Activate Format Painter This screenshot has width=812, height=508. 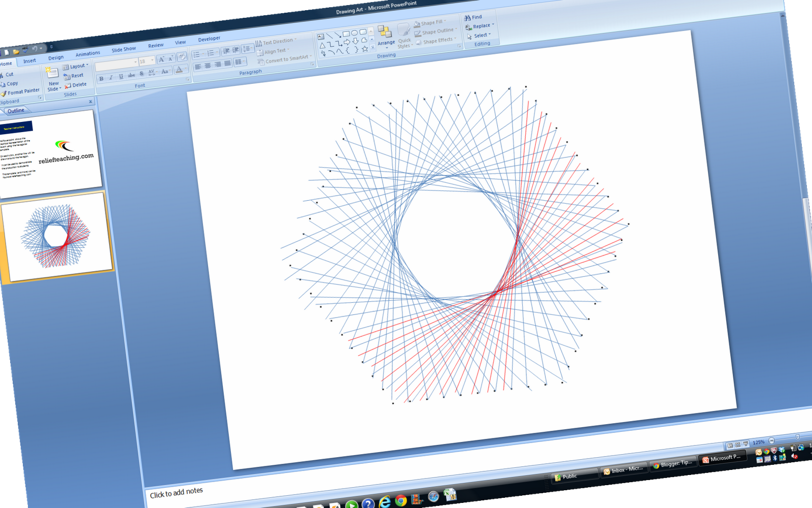tap(20, 92)
